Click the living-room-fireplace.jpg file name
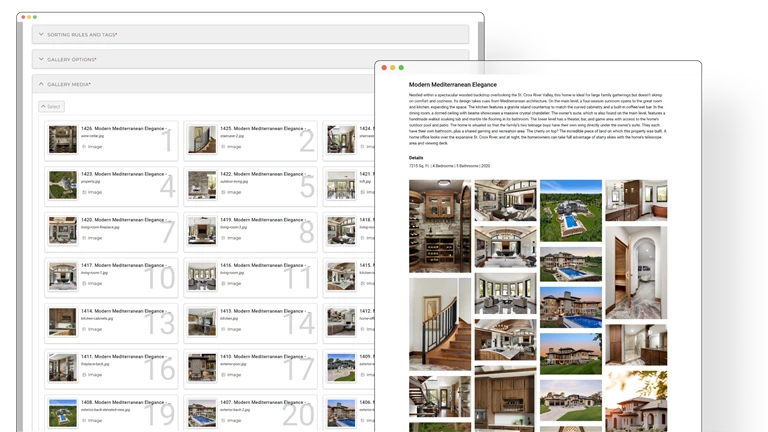Viewport: 768px width, 432px height. (100, 227)
